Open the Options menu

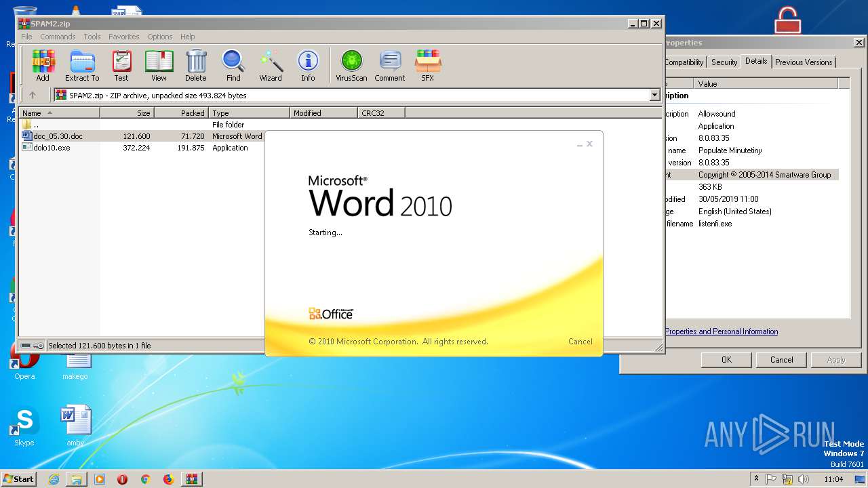160,37
